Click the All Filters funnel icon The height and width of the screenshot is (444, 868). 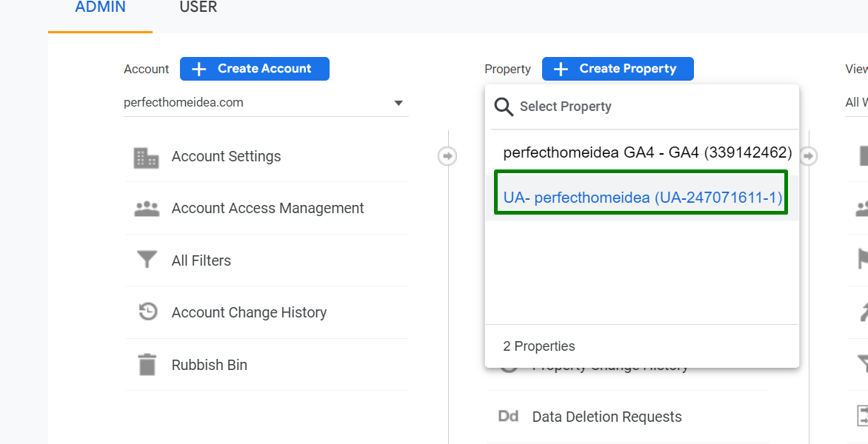coord(147,260)
